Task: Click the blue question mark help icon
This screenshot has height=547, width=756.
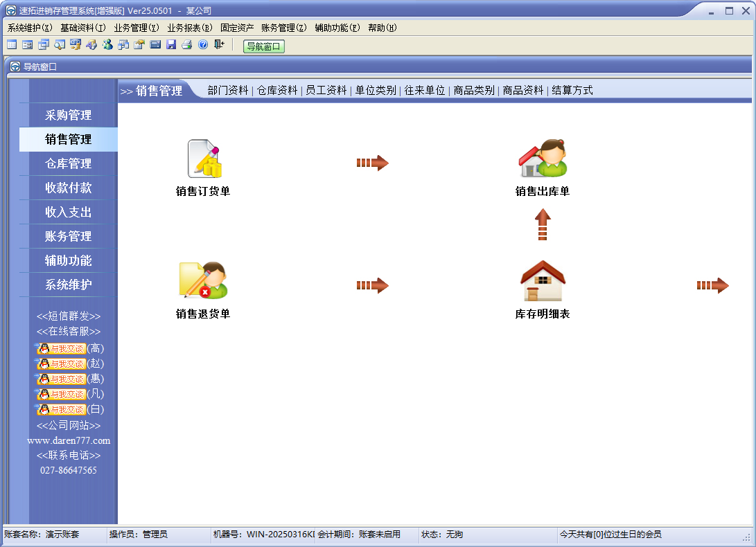Action: [x=203, y=45]
